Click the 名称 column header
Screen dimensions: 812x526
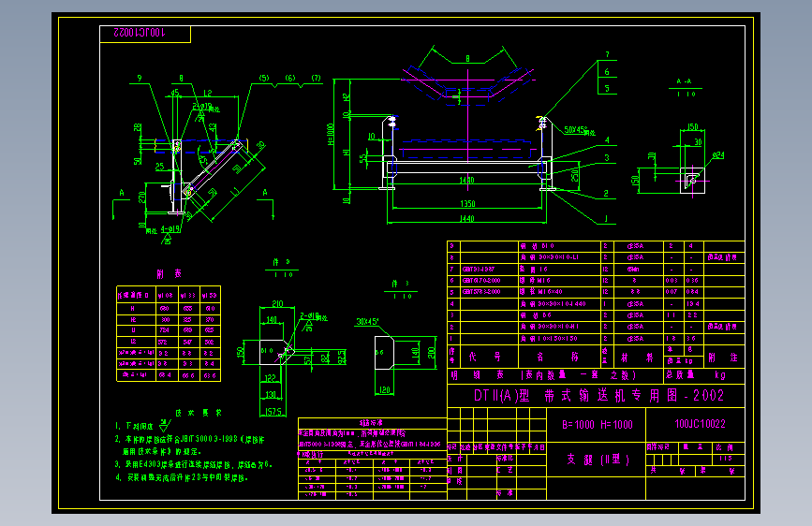click(556, 357)
